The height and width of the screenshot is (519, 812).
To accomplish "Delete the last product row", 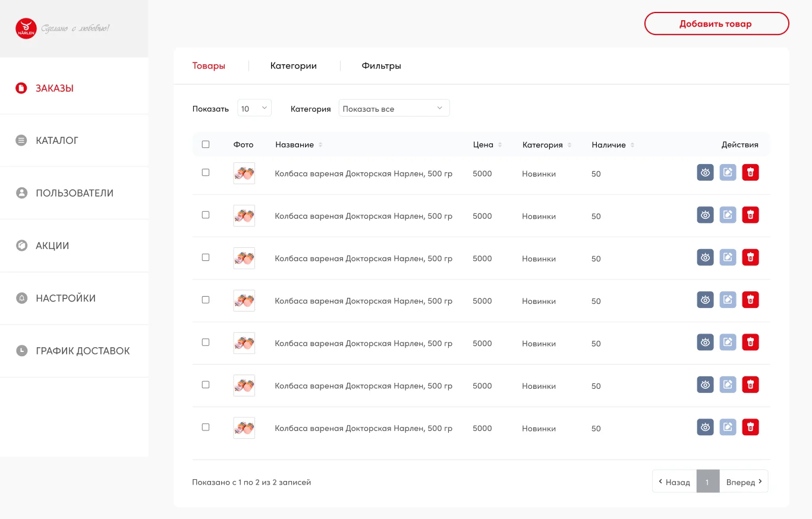I will coord(750,427).
